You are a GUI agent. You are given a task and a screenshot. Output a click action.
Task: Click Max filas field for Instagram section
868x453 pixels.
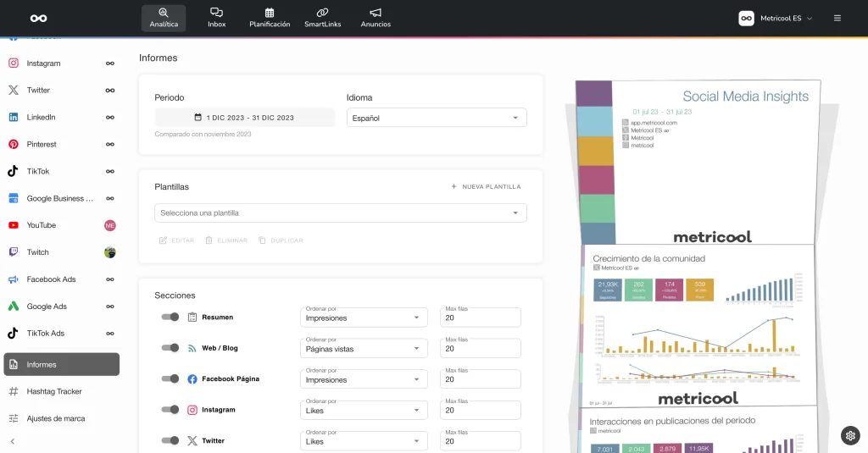481,411
